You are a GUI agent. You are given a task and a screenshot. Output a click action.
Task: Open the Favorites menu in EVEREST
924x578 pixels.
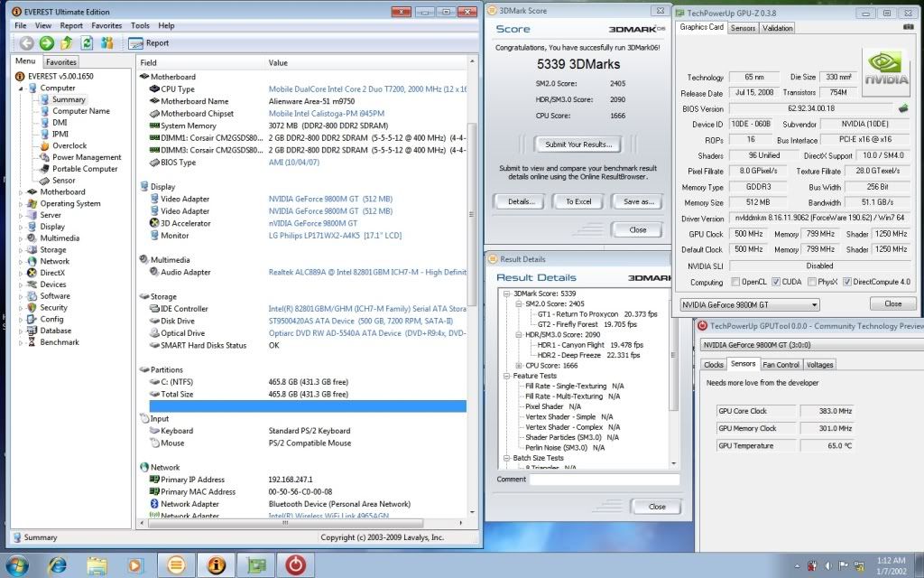click(x=106, y=25)
